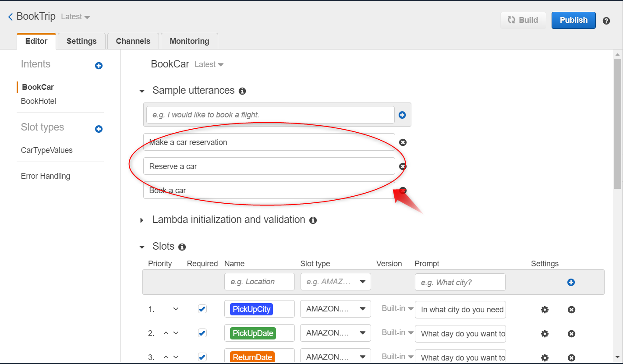
Task: Add sample utterance with plus icon
Action: point(402,115)
